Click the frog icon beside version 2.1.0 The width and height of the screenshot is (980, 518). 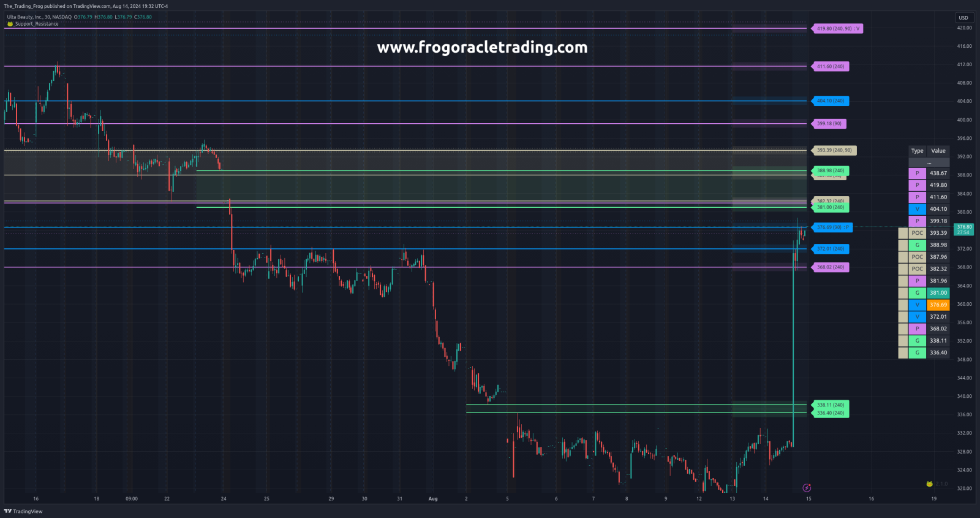coord(929,484)
